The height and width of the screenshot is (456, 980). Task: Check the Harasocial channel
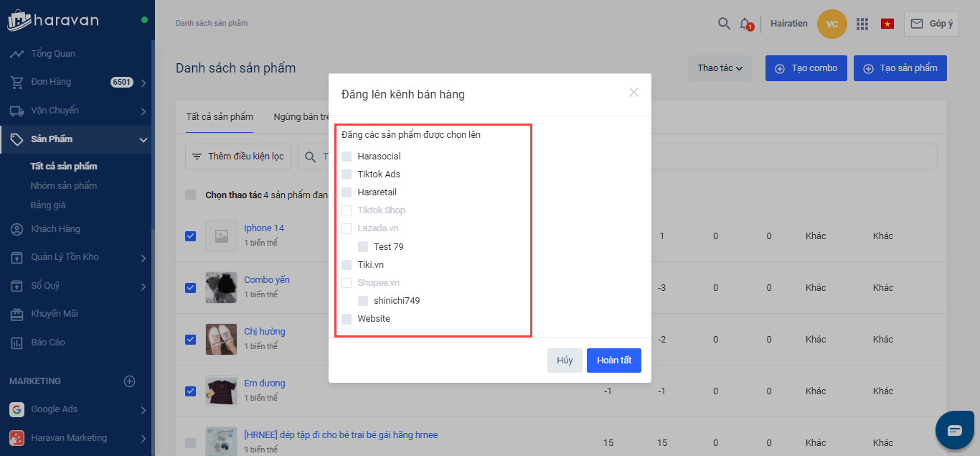coord(347,157)
